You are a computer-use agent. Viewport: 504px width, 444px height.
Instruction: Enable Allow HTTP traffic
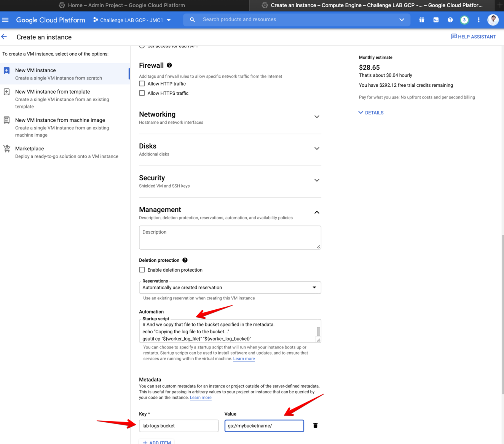click(142, 84)
